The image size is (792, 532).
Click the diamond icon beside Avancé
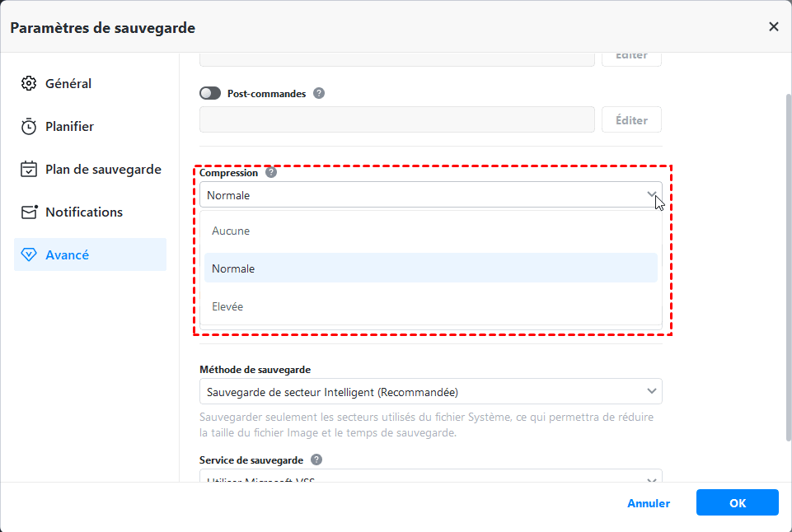(x=30, y=255)
